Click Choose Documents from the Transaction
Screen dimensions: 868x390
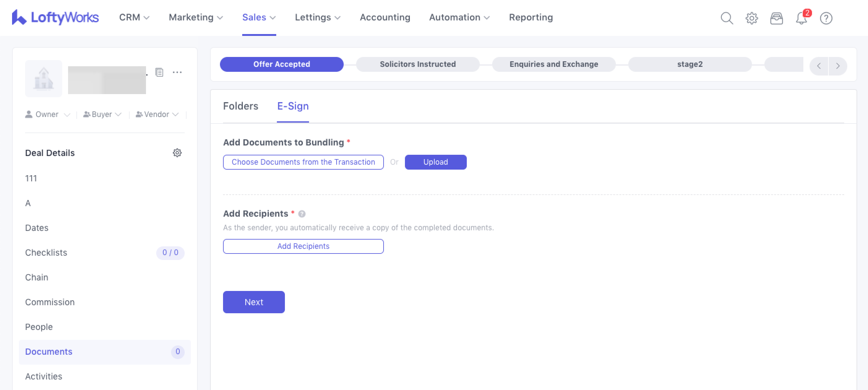303,162
